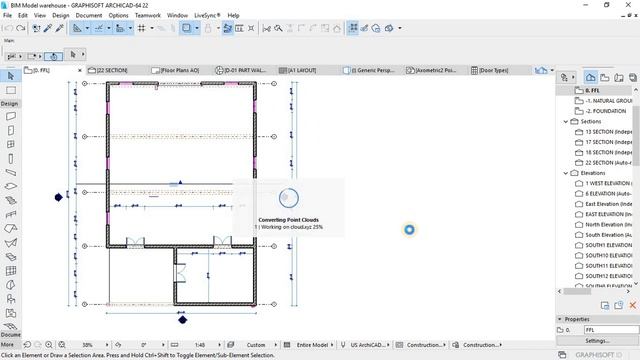640x360 pixels.
Task: Click the GRAPHISOFT ID link
Action: 598,355
